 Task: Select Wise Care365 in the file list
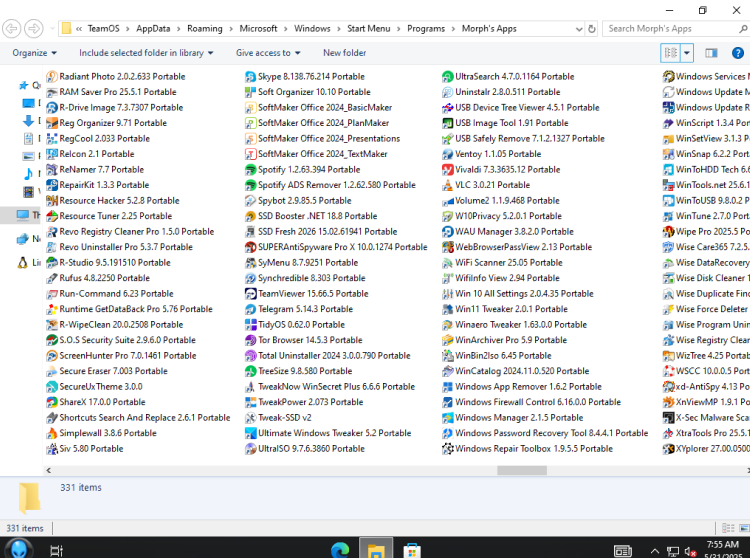706,247
